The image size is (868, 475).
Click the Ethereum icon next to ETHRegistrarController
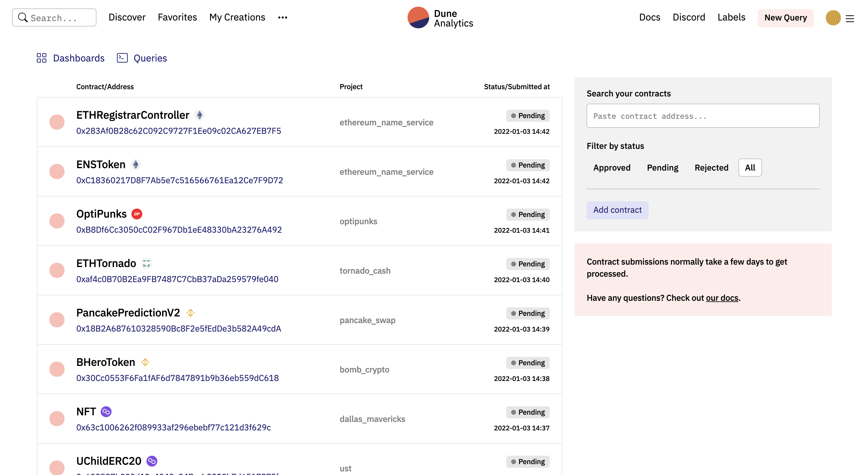point(200,115)
